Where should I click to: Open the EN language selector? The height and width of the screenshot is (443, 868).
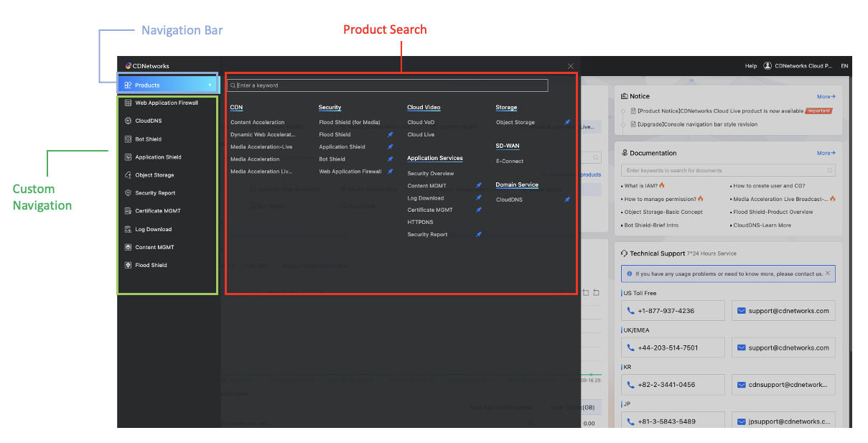(x=844, y=66)
